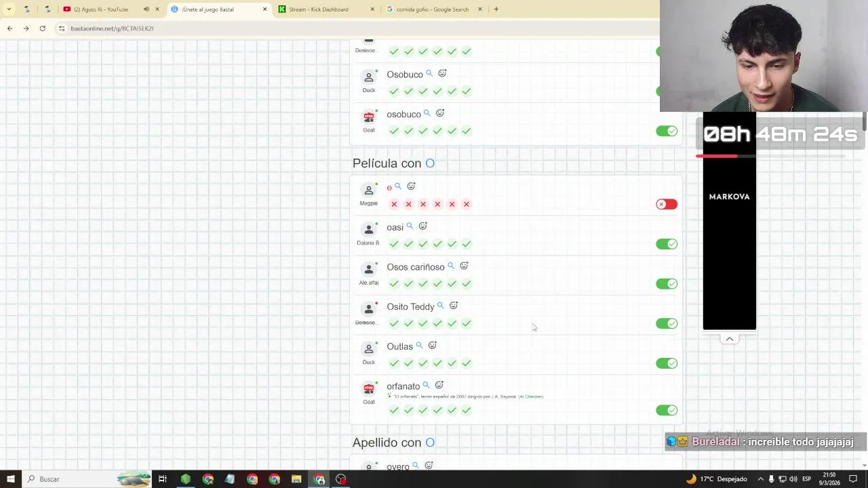868x488 pixels.
Task: Click the 'Película con O' heading
Action: pos(393,163)
